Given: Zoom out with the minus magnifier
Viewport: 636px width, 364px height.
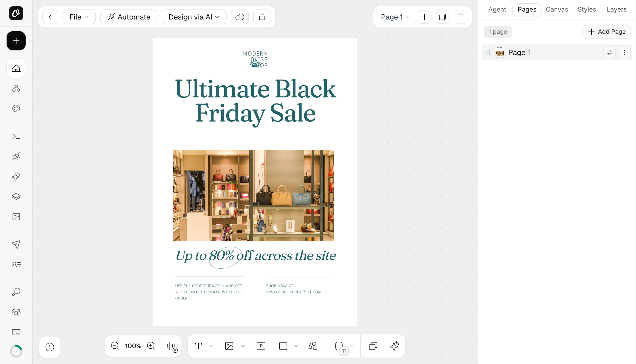Looking at the screenshot, I should pyautogui.click(x=115, y=346).
